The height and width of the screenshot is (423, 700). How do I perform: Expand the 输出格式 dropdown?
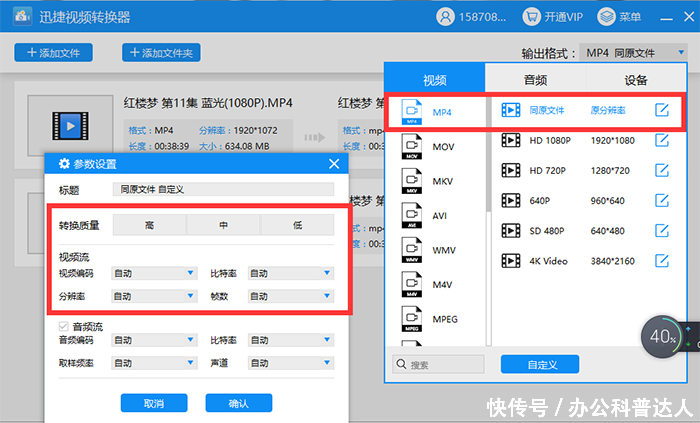pyautogui.click(x=633, y=53)
